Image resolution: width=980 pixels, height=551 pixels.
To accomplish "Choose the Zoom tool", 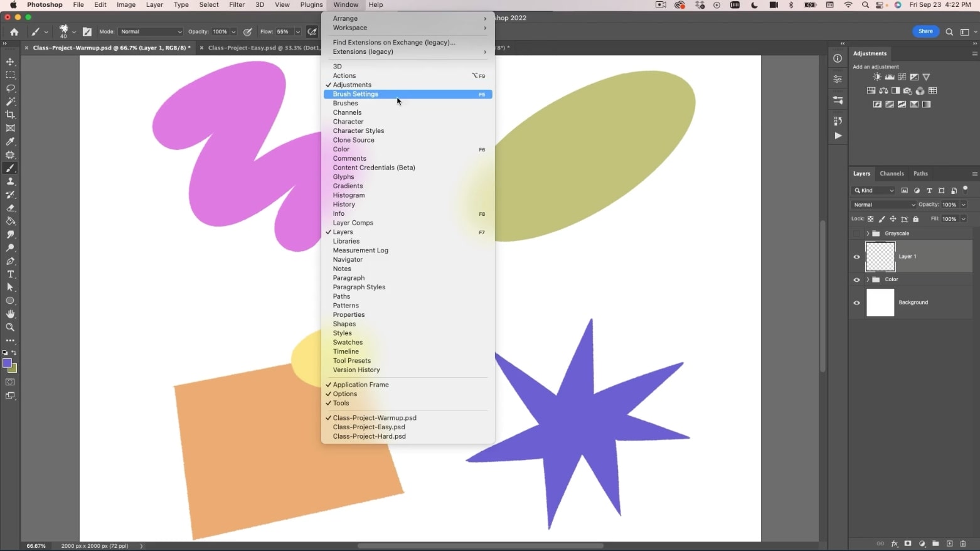I will pos(10,327).
